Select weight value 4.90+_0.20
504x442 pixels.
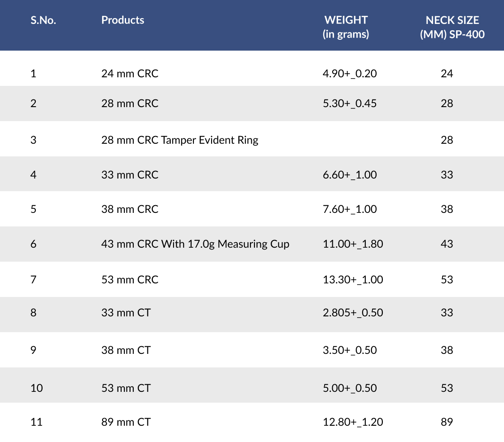(x=350, y=74)
